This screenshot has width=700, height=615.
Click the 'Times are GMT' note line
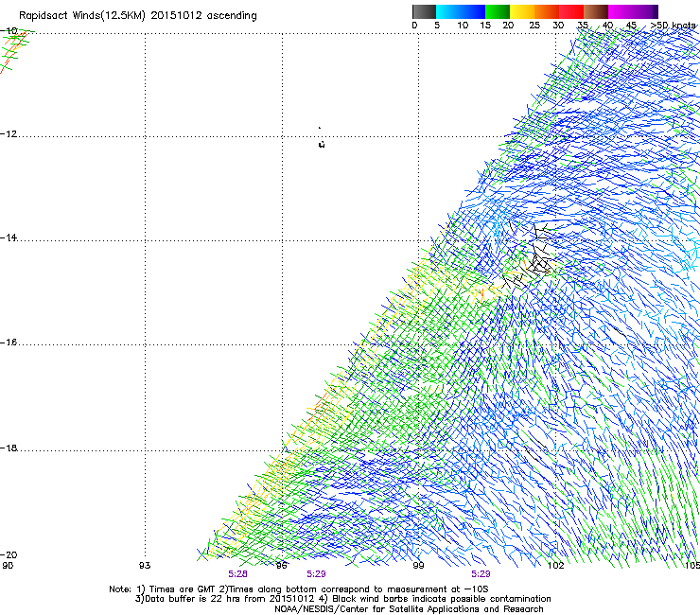click(299, 589)
